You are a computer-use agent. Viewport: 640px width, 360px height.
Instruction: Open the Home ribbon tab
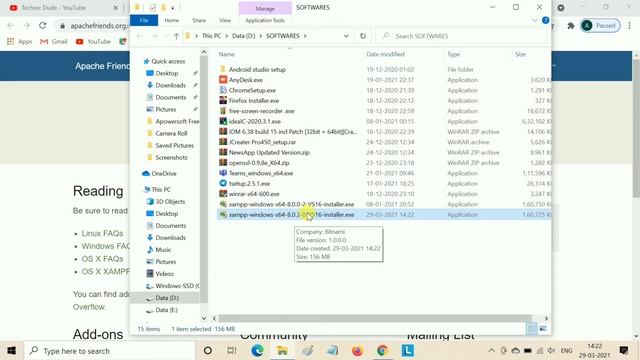pyautogui.click(x=171, y=20)
